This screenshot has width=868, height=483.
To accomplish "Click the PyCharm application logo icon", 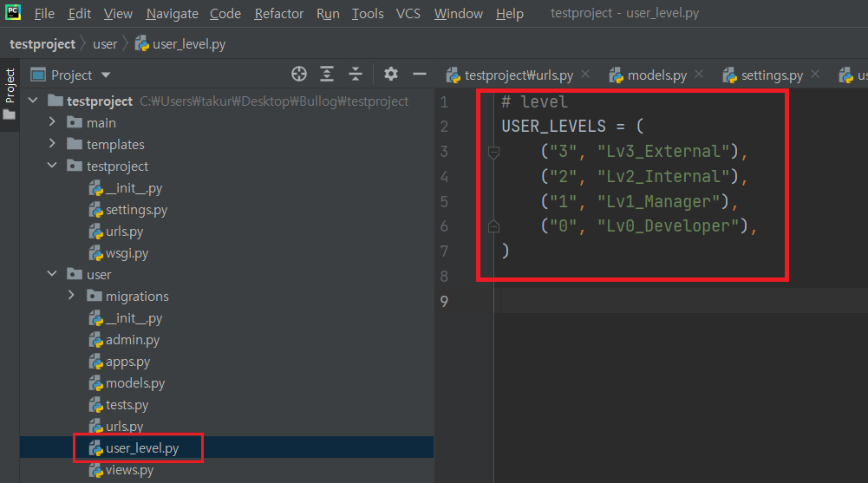I will (13, 12).
